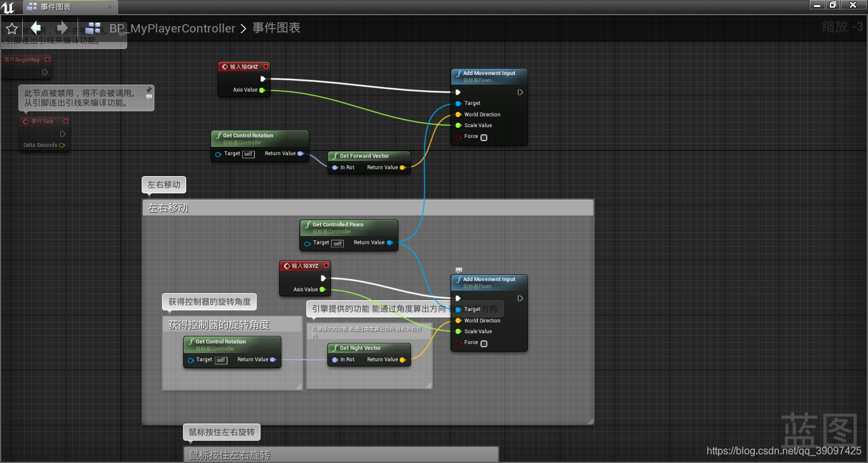The width and height of the screenshot is (868, 463).
Task: Toggle Force checkbox on Add Movement Input inside 左右移动 comment
Action: tap(484, 343)
